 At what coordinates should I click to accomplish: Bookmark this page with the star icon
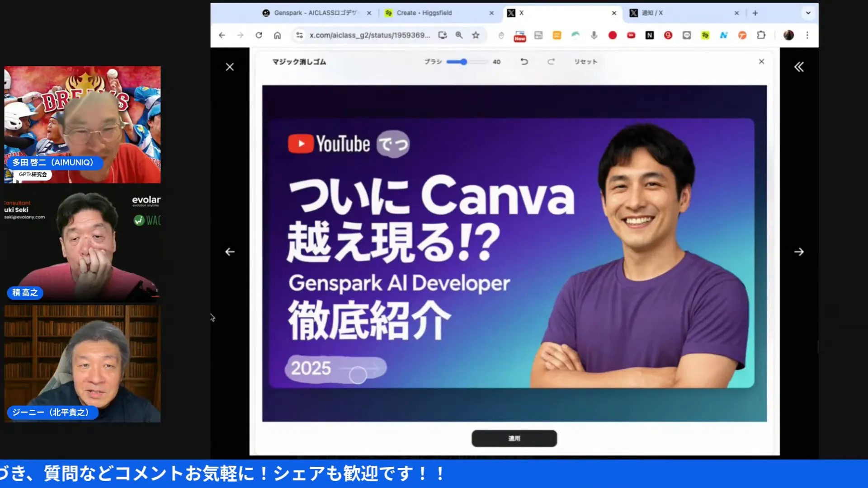point(476,35)
